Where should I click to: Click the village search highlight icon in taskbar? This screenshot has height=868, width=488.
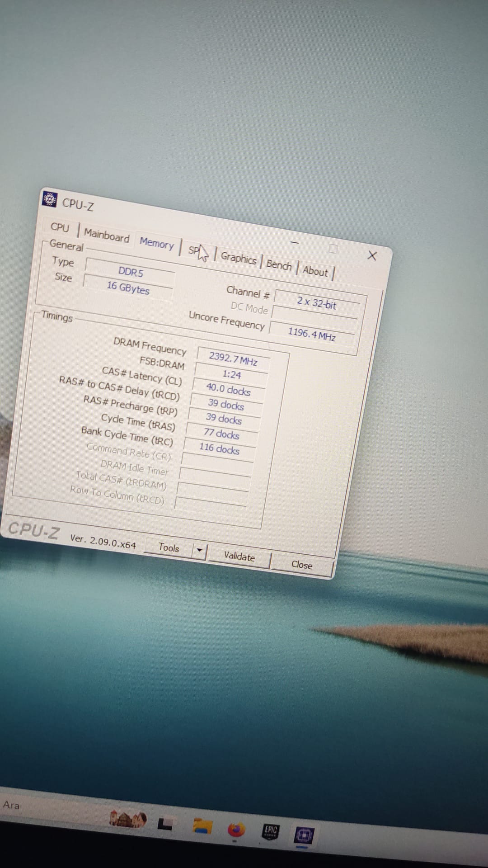click(128, 818)
